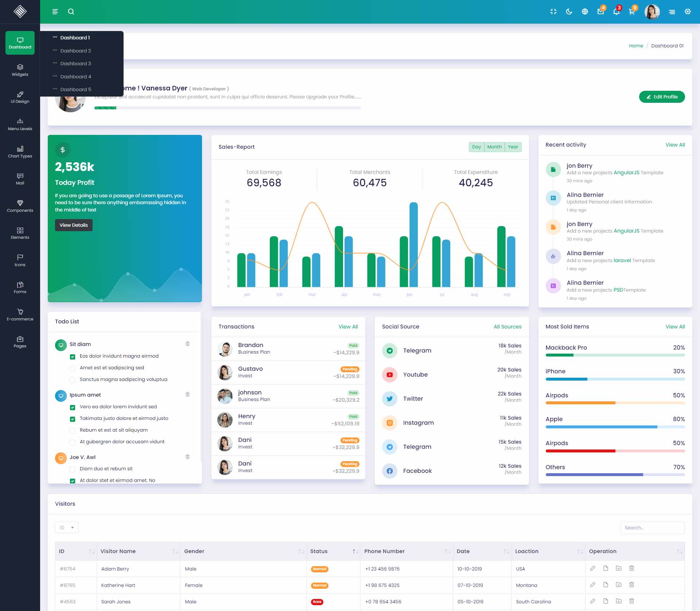
Task: Click the Edit Profile button
Action: tap(662, 97)
